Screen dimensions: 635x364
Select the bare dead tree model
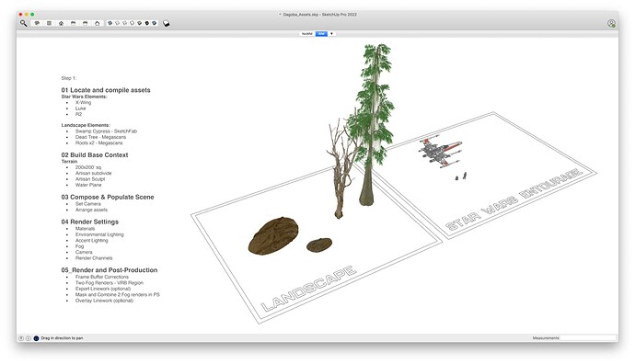coord(341,170)
